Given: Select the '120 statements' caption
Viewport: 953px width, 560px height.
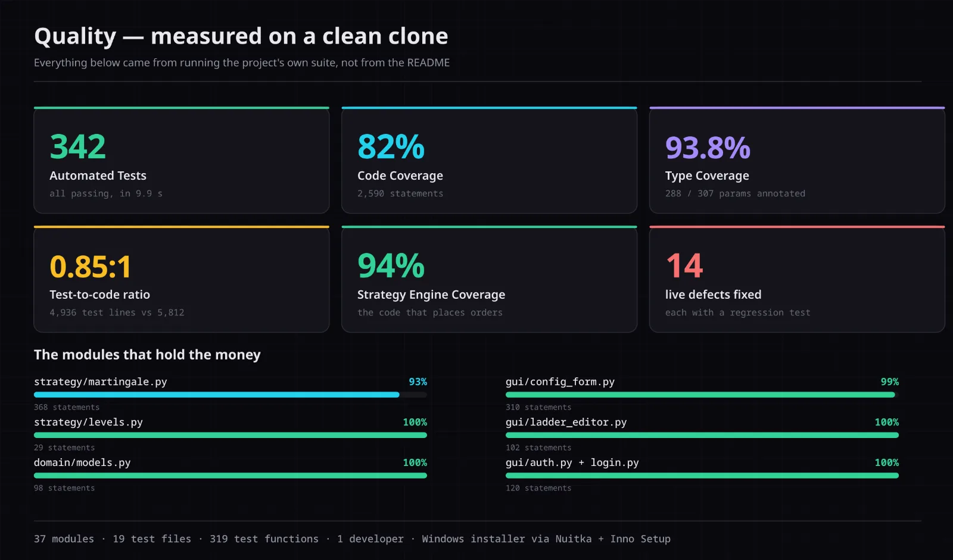Looking at the screenshot, I should [x=538, y=489].
